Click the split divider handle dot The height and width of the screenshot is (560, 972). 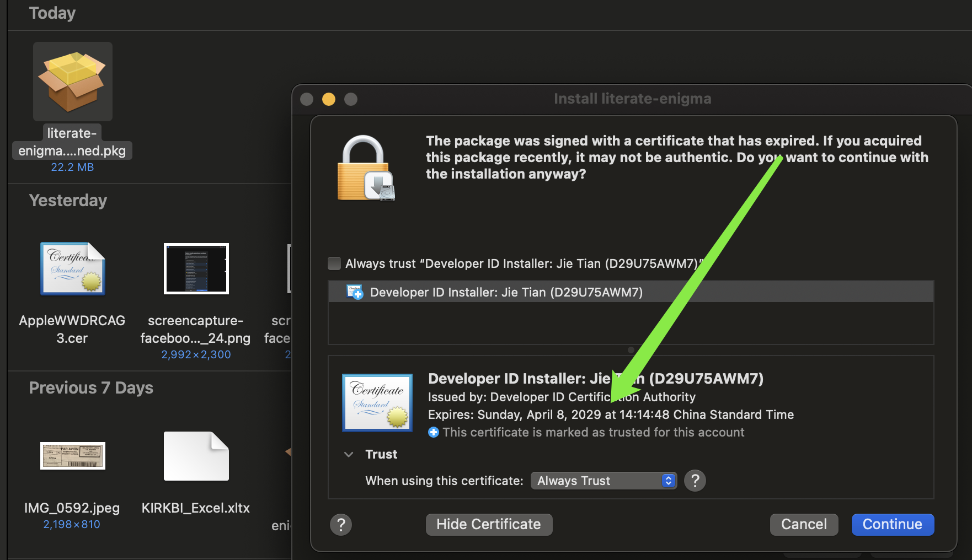point(631,350)
